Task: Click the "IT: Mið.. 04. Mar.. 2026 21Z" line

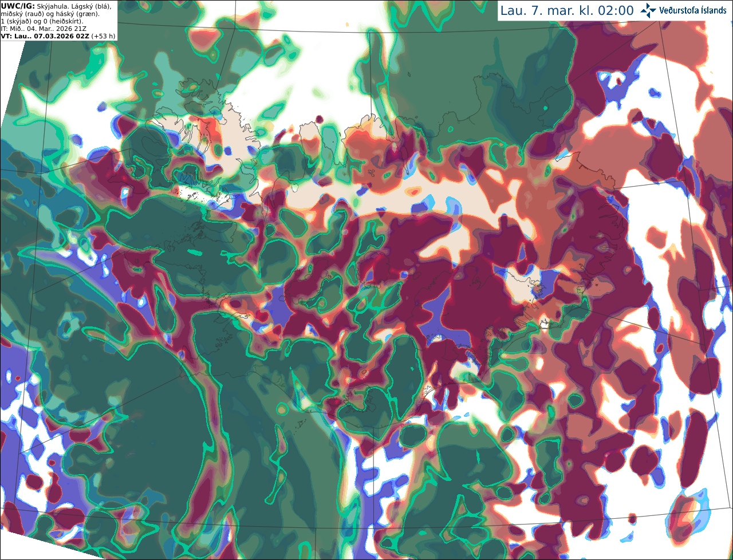Action: click(x=44, y=29)
